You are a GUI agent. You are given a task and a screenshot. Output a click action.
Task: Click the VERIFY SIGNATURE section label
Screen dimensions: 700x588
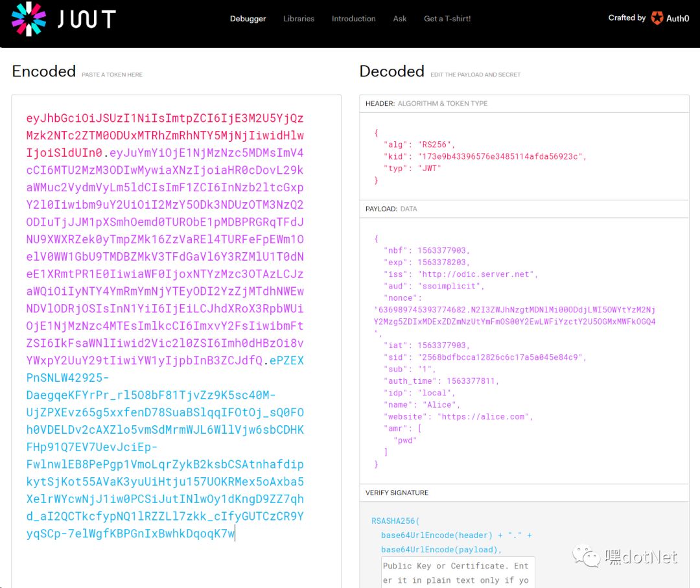pos(397,493)
